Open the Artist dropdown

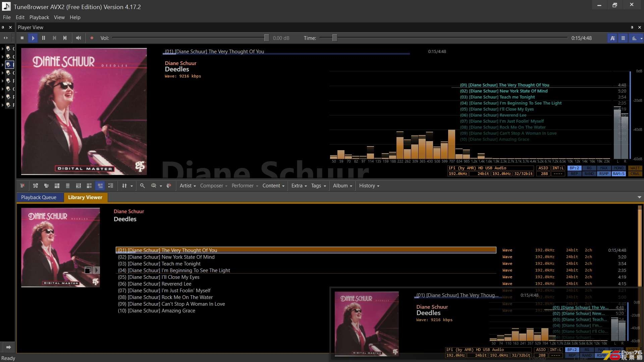(x=187, y=186)
